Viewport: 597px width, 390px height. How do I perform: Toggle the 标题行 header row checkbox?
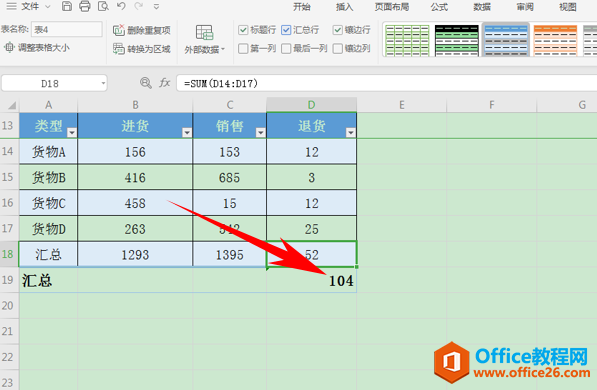(243, 30)
